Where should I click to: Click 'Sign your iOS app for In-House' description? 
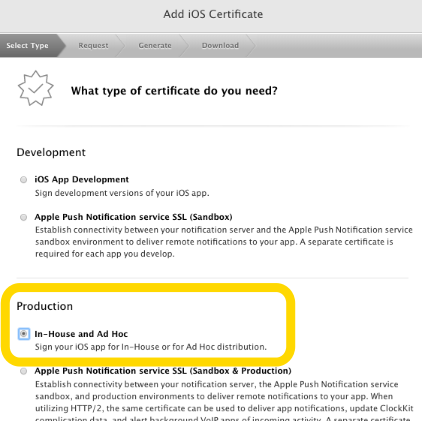tap(151, 347)
